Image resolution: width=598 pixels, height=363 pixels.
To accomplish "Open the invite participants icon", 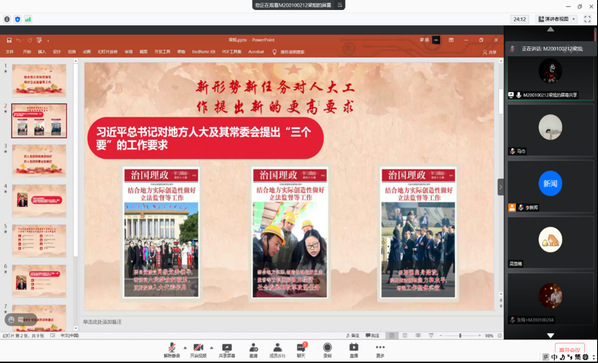I will [253, 350].
